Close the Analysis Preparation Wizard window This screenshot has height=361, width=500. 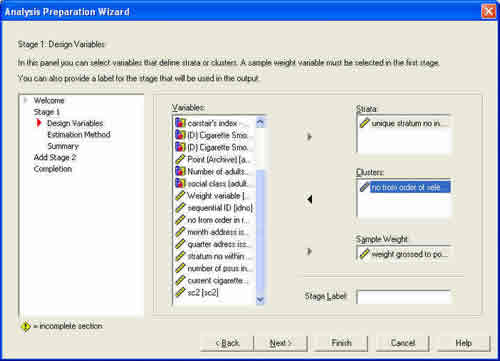tap(488, 11)
